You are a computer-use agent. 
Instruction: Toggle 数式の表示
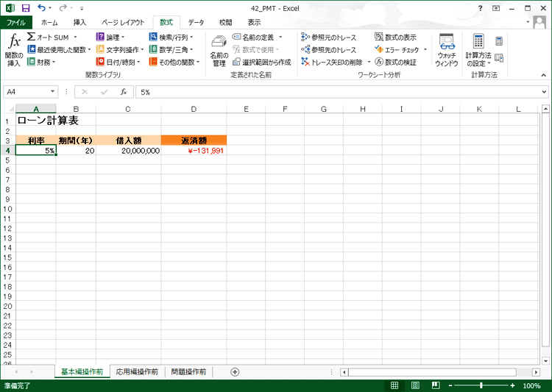395,37
